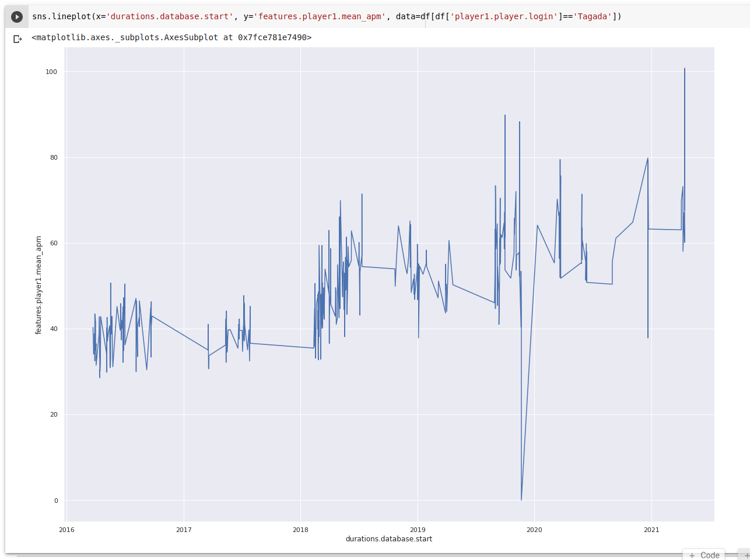Click the 2019 x-axis tick label
This screenshot has width=750, height=560.
418,530
